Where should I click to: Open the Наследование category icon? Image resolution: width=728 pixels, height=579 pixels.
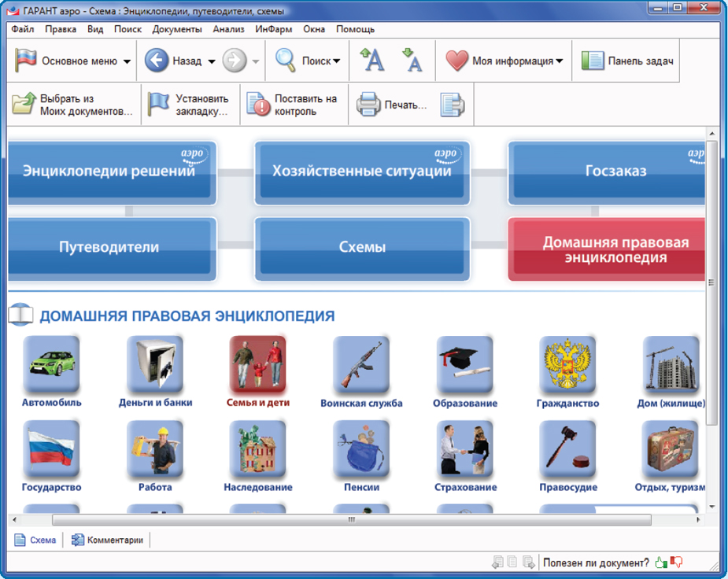point(258,448)
